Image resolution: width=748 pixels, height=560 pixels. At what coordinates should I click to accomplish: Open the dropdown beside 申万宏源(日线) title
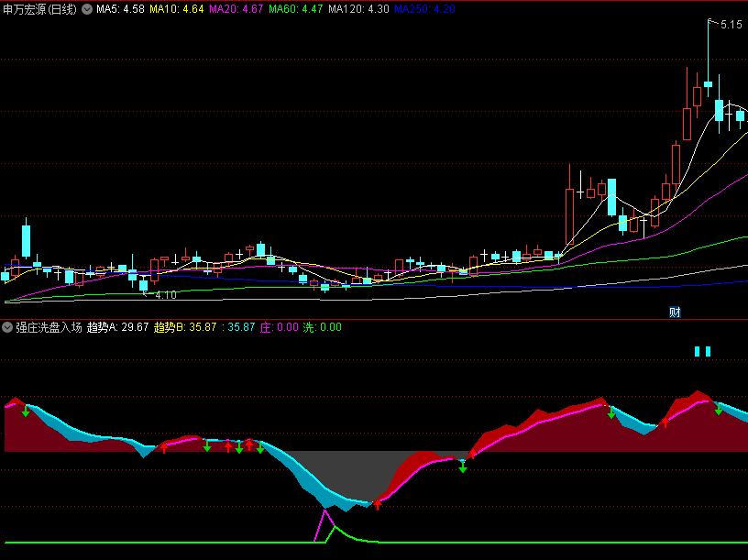pyautogui.click(x=87, y=9)
